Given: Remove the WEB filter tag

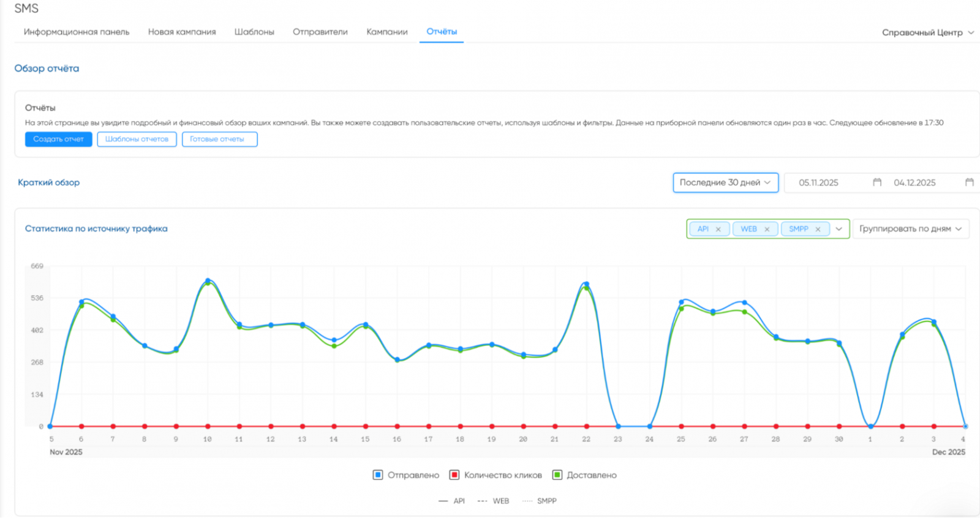Looking at the screenshot, I should pos(767,229).
